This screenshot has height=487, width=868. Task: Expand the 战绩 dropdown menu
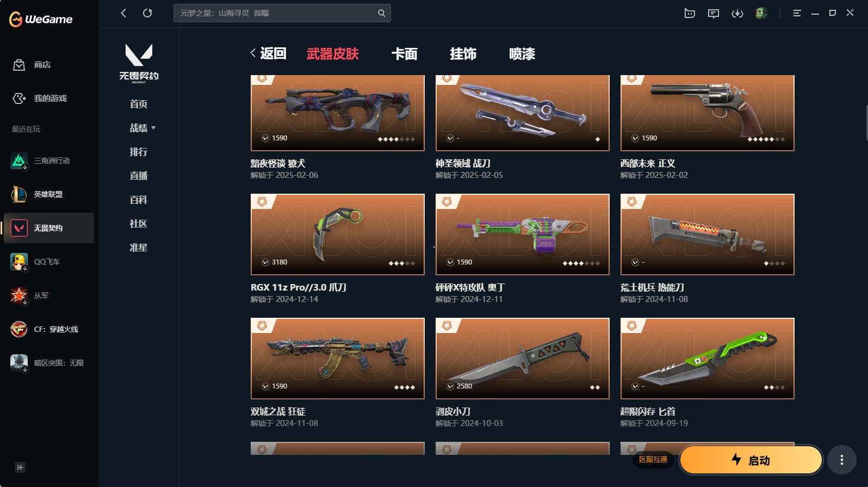142,128
